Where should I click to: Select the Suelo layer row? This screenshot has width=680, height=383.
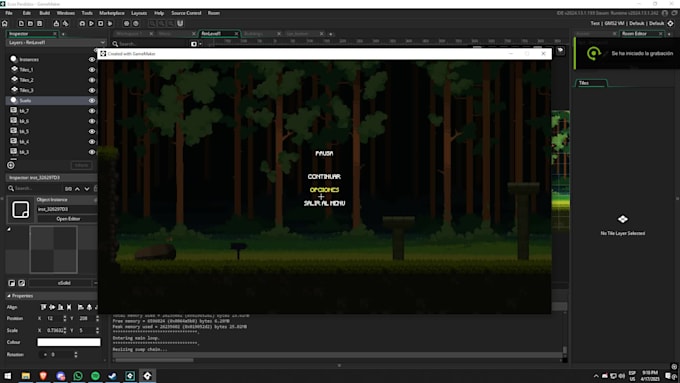[x=51, y=101]
